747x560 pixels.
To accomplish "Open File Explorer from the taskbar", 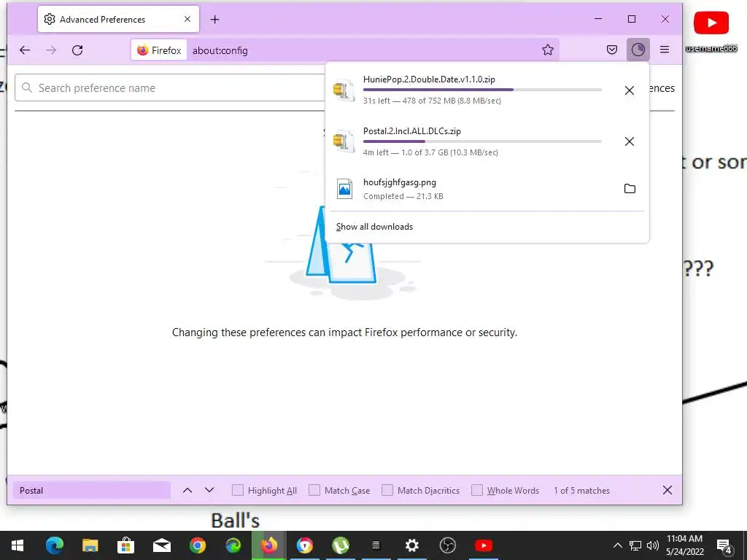I will click(x=90, y=545).
